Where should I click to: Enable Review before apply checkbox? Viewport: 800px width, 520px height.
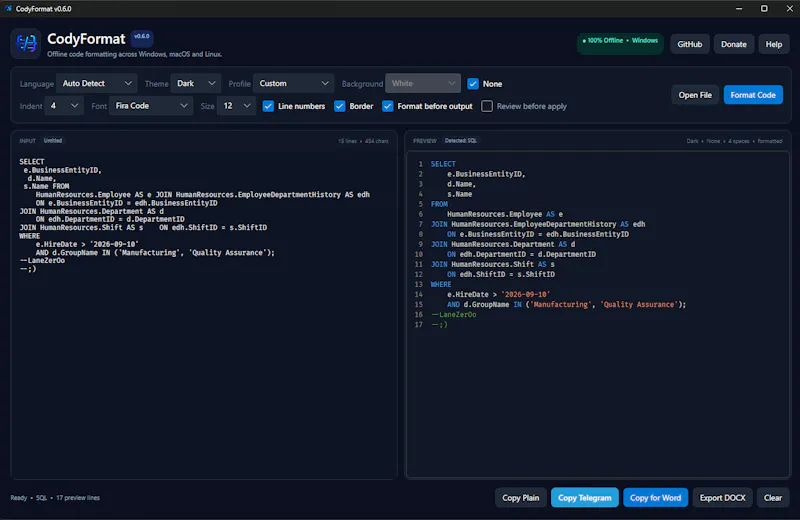tap(487, 106)
